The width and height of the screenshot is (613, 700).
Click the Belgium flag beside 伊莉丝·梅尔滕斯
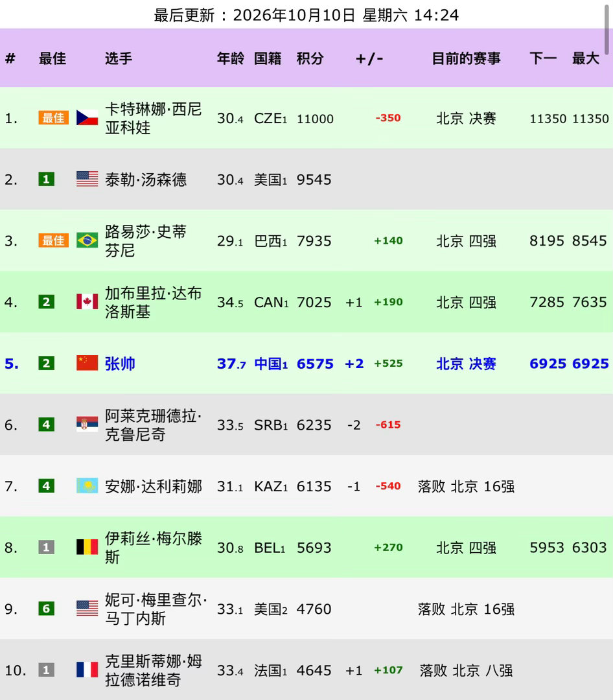87,547
